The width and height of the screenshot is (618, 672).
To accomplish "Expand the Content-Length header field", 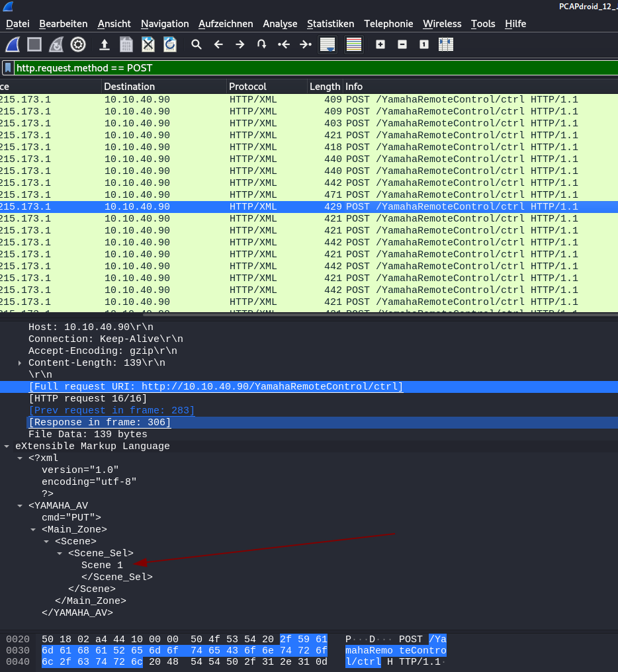I will pos(20,363).
